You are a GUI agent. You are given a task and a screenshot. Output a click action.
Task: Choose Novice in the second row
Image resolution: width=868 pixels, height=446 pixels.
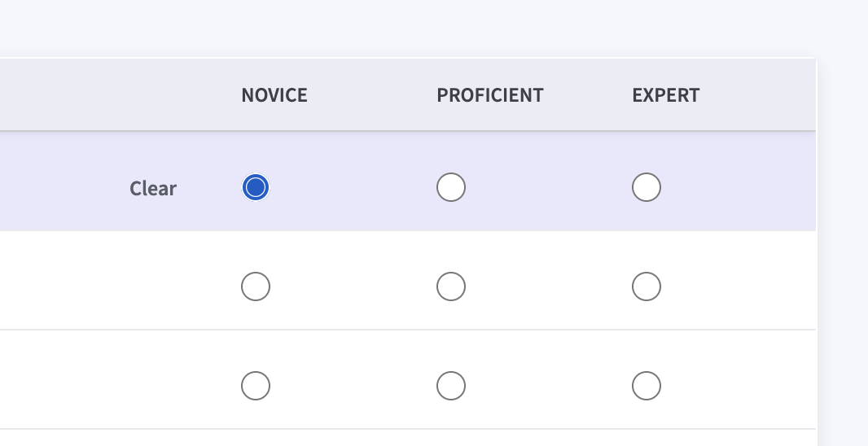[x=256, y=287]
